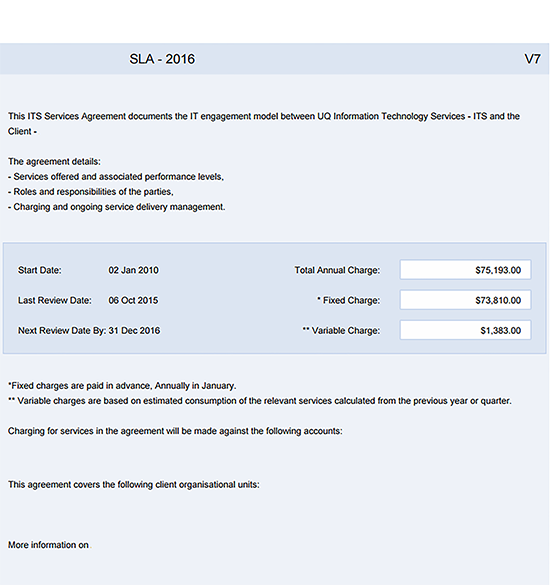Click the V7 version label
The height and width of the screenshot is (585, 550).
pyautogui.click(x=532, y=59)
